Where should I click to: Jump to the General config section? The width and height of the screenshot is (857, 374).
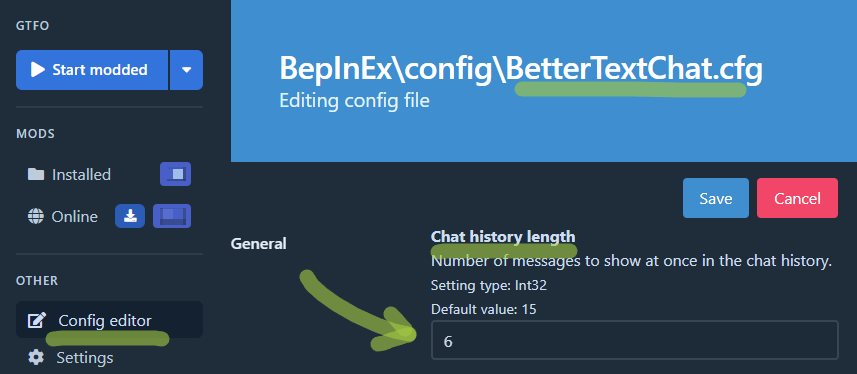pos(259,244)
